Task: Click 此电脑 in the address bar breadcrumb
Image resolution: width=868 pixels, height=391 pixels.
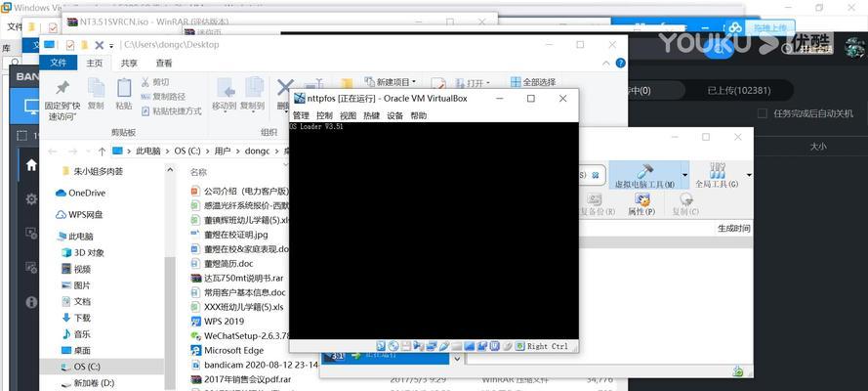Action: click(x=147, y=151)
